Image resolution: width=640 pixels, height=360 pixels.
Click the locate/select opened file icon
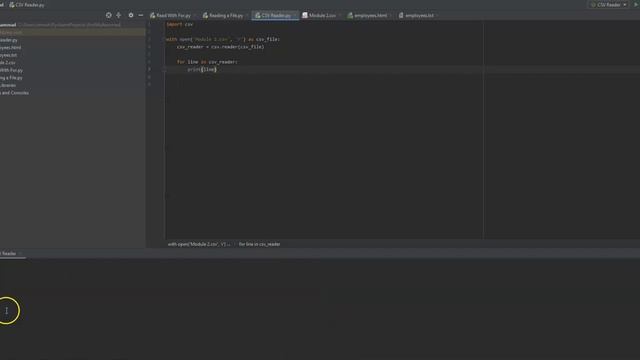click(109, 15)
